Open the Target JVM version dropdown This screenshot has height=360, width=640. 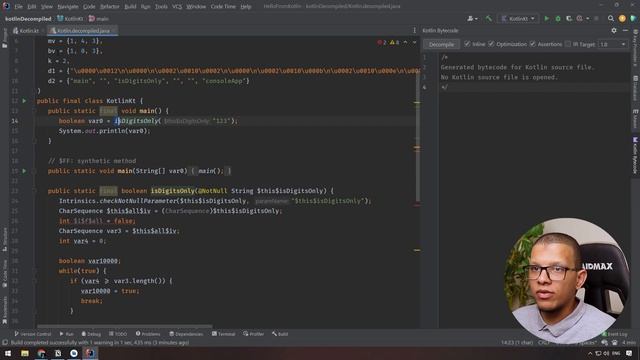click(x=613, y=44)
